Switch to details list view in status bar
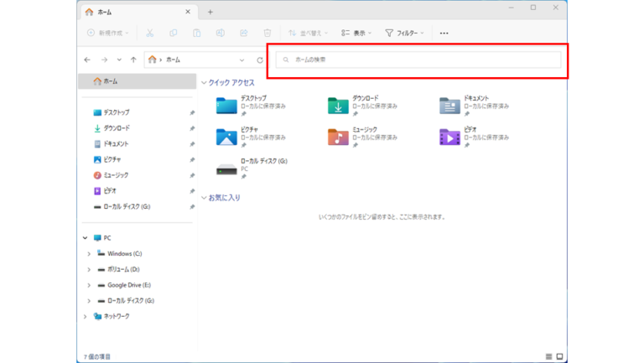This screenshot has height=363, width=644. pos(549,357)
